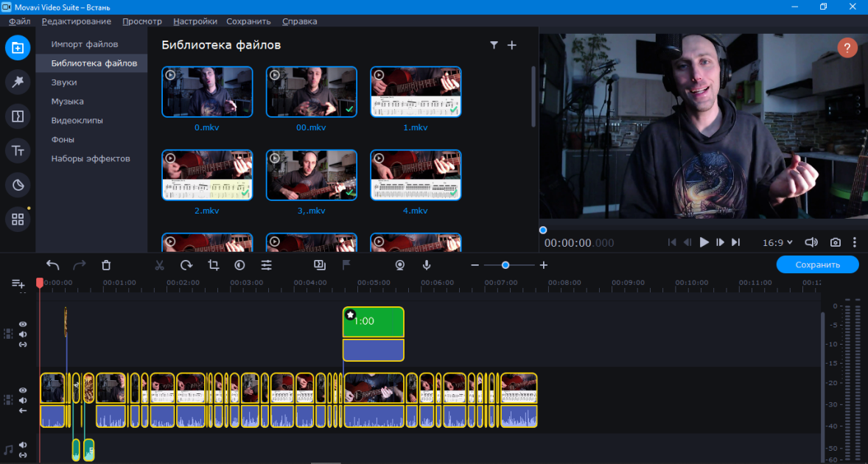Toggle link on the overlay track

[x=23, y=344]
